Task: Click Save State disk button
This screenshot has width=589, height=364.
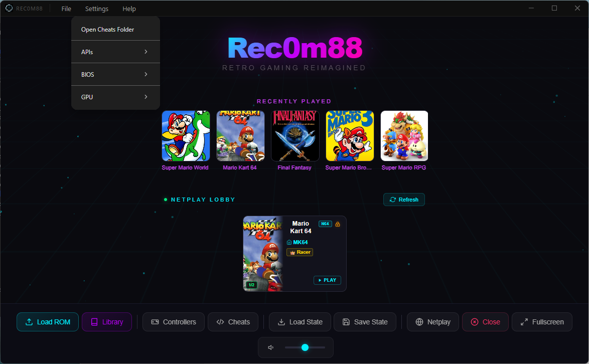Action: click(x=365, y=322)
